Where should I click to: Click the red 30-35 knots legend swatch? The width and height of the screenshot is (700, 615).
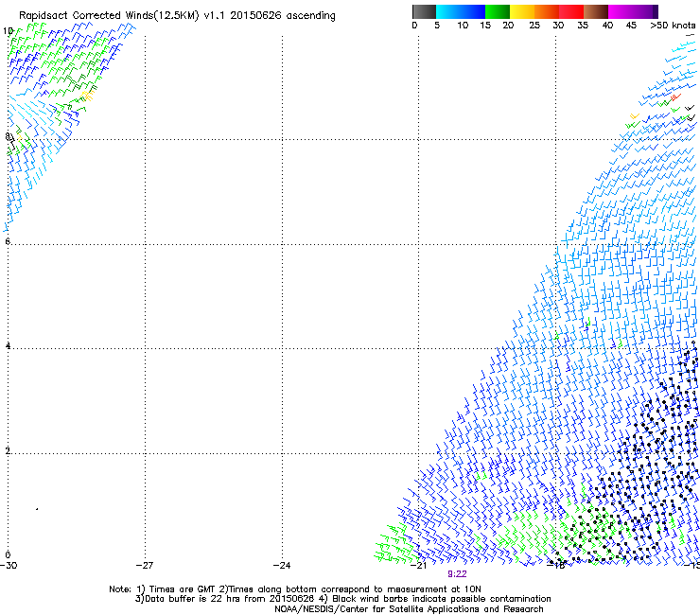click(x=571, y=11)
